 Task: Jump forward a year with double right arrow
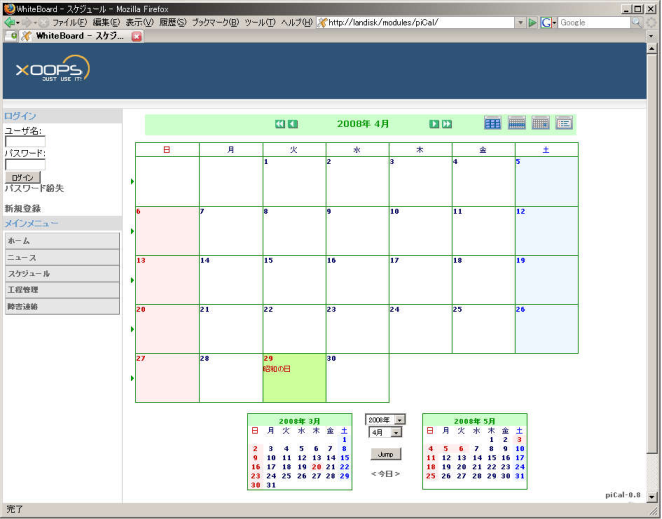(x=447, y=124)
